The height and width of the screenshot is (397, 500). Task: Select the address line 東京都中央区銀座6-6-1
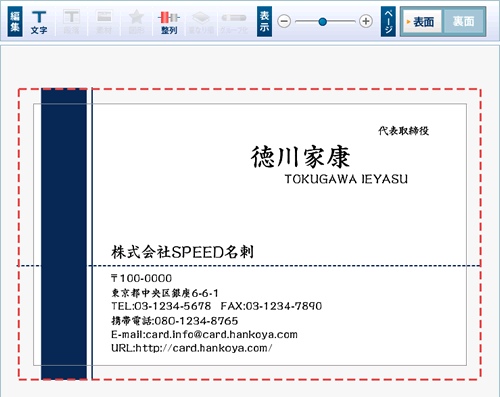[x=165, y=293]
